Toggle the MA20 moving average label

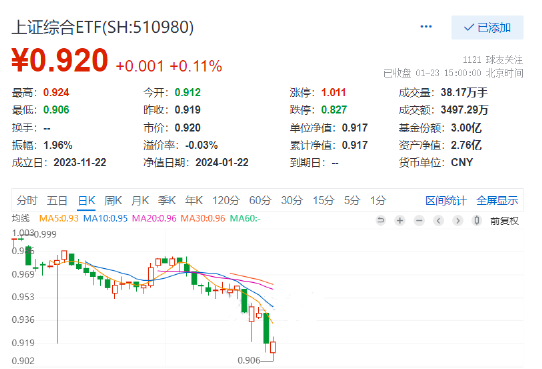pos(154,218)
